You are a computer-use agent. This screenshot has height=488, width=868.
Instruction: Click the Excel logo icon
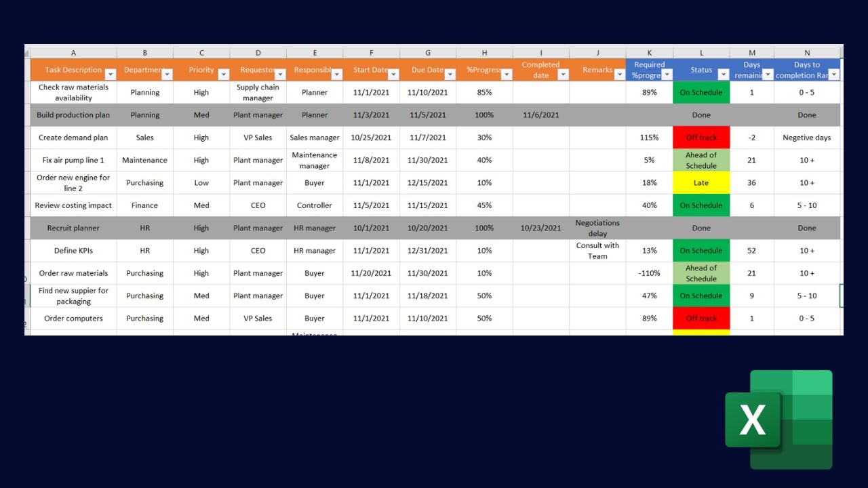(778, 420)
